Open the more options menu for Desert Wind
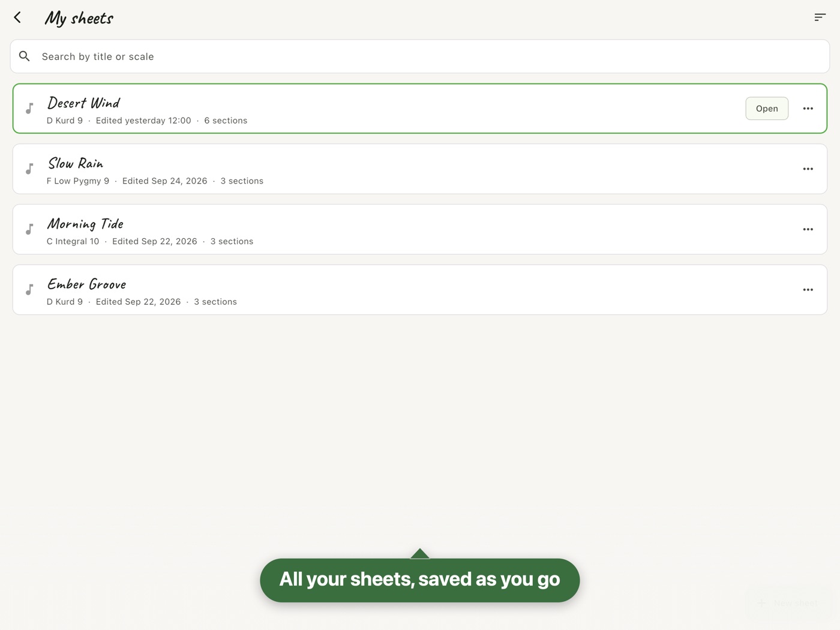The width and height of the screenshot is (840, 630). click(808, 109)
